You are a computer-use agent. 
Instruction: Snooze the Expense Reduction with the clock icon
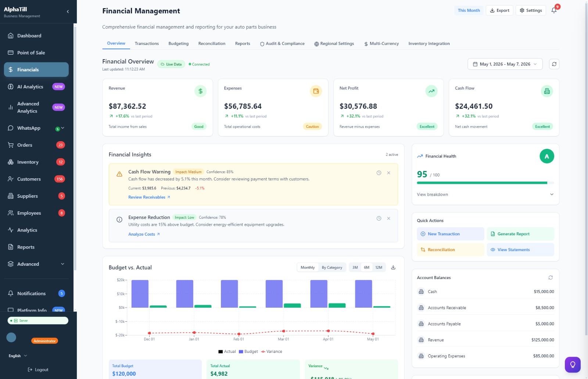click(x=379, y=218)
